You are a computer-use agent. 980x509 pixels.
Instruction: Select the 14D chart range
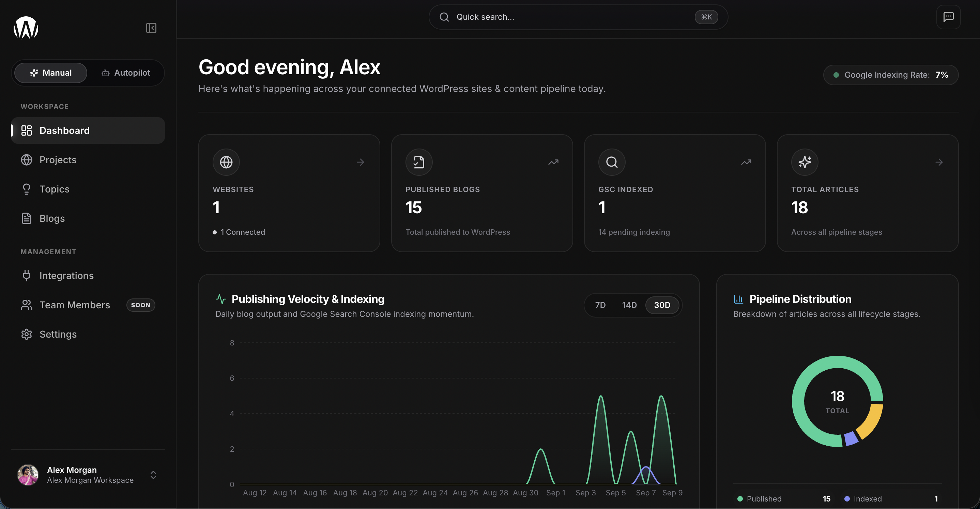[629, 305]
